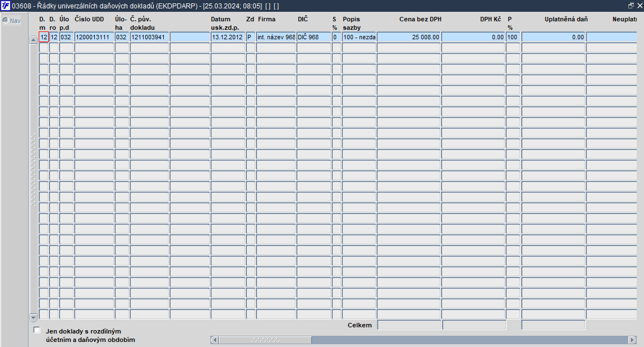Click the application logo icon in title bar
Image resolution: width=644 pixels, height=347 pixels.
6,6
